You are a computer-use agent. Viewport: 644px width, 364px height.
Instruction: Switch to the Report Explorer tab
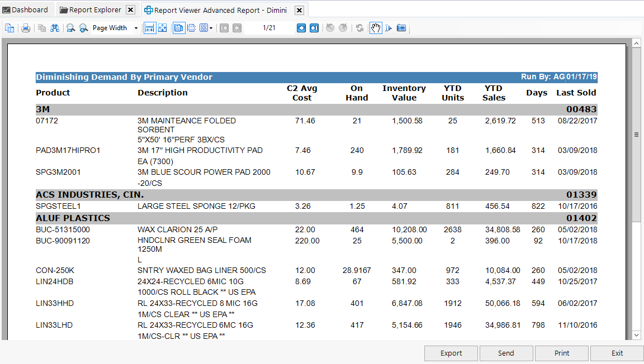click(x=92, y=9)
